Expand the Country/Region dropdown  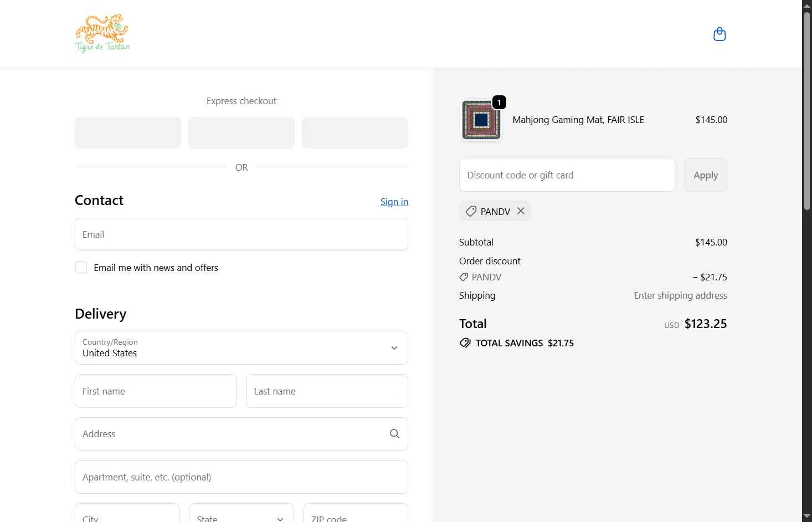(x=241, y=348)
